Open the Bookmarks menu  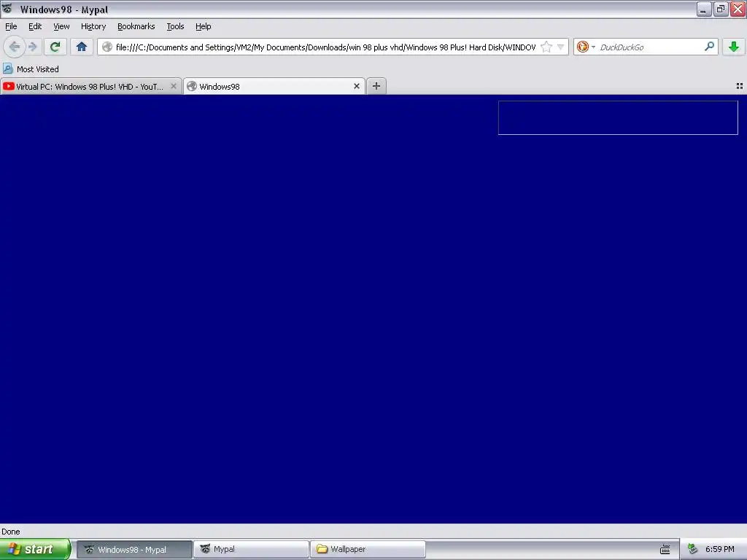pos(136,26)
